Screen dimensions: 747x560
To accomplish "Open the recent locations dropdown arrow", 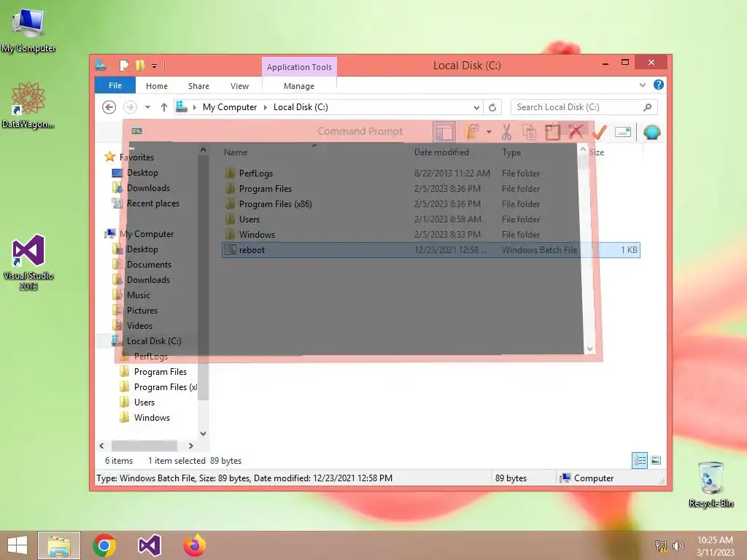I will tap(147, 107).
